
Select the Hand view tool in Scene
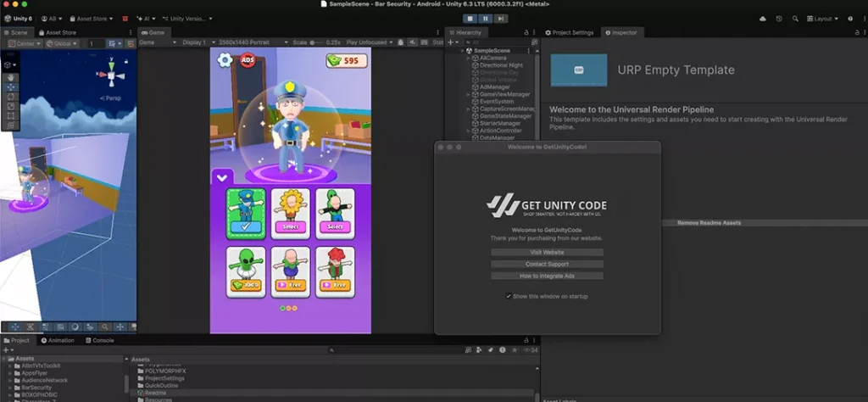click(x=10, y=77)
